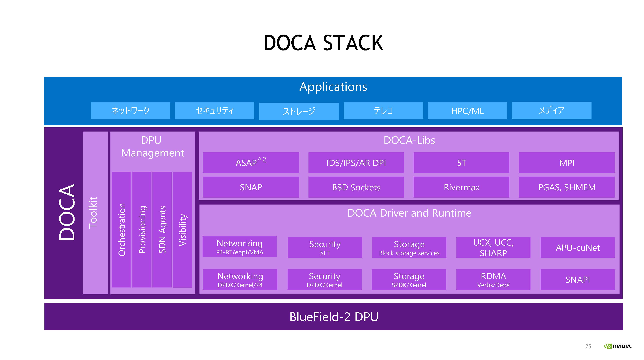Select the RDMA Verbs/DevX box
Viewport: 644px width, 360px height.
[x=493, y=279]
